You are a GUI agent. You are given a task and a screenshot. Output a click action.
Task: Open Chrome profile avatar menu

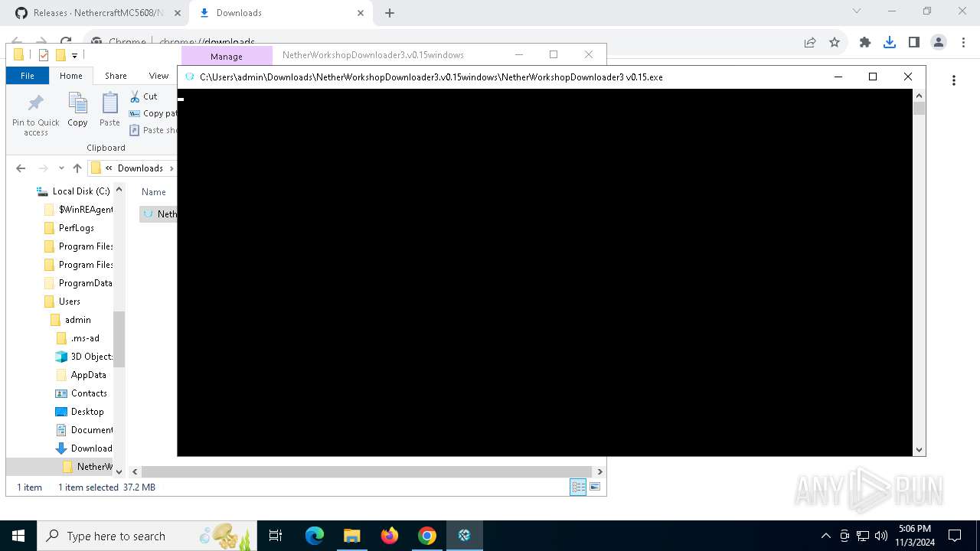(x=939, y=42)
